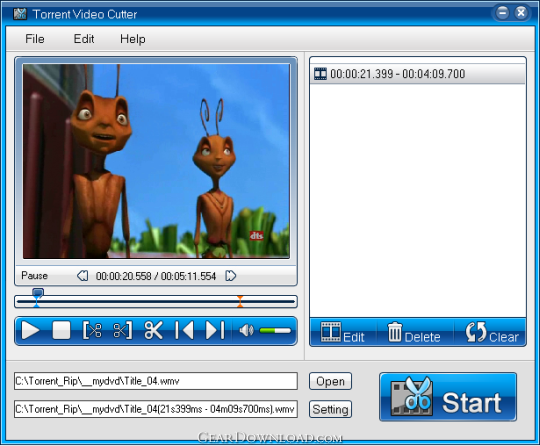Mute audio with the speaker icon

coord(246,331)
